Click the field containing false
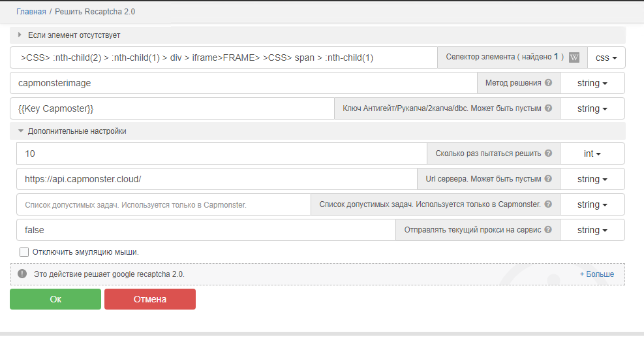 click(x=206, y=230)
